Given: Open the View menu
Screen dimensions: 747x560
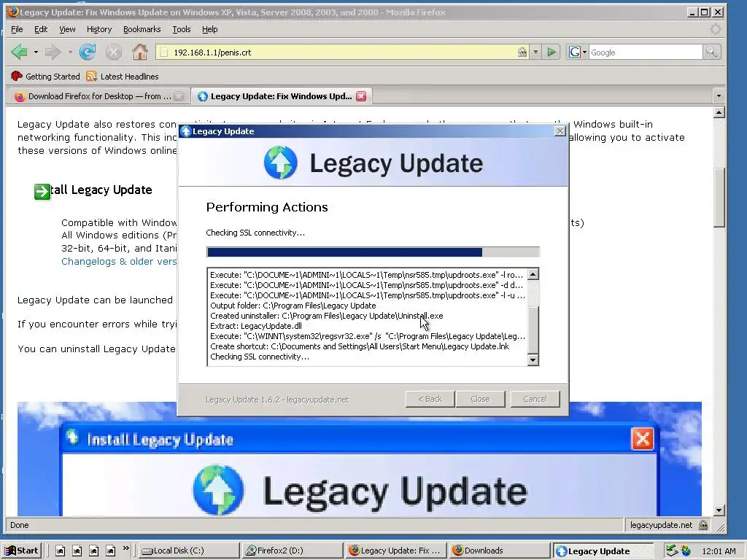Looking at the screenshot, I should pos(67,29).
